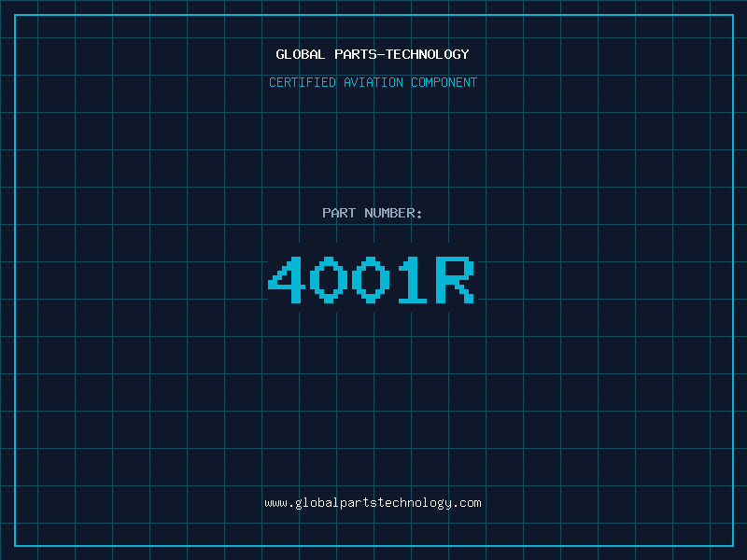The image size is (747, 560).
Task: Click the GLOBAL PARTS-TECHNOLOGY heading
Action: coord(373,54)
